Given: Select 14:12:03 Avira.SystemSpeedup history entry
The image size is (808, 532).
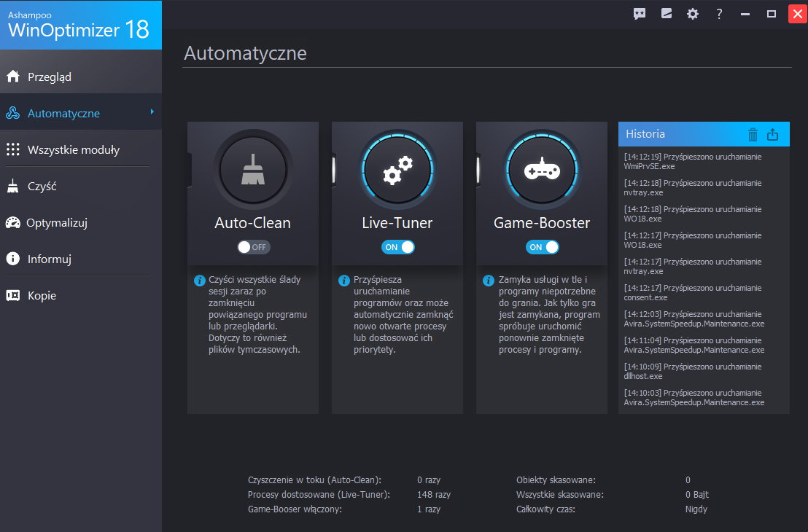Looking at the screenshot, I should (x=694, y=318).
